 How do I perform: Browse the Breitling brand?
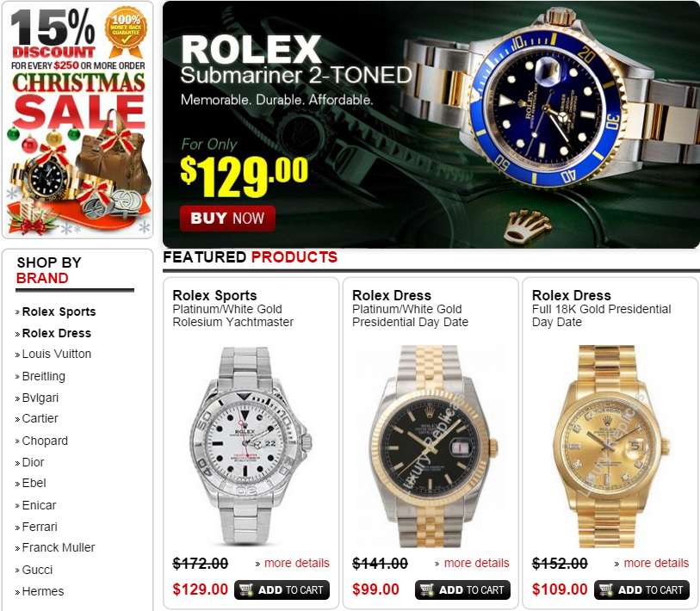coord(43,376)
